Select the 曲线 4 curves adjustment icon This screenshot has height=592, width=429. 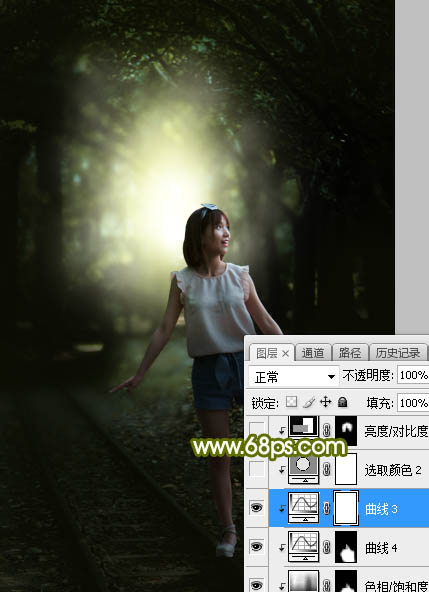coord(303,546)
